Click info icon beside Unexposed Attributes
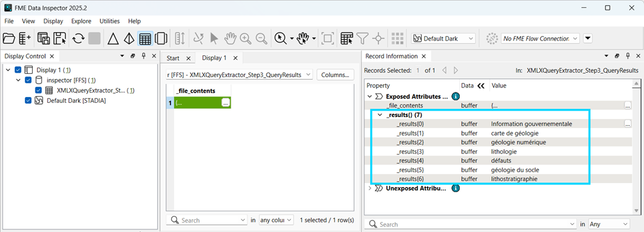Viewport: 644px width, 232px height. tap(455, 188)
